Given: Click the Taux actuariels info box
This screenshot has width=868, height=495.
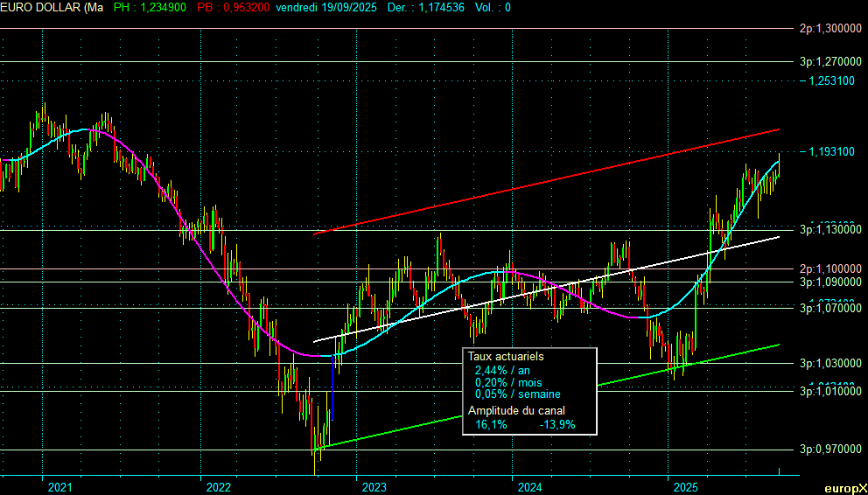Looking at the screenshot, I should click(531, 391).
